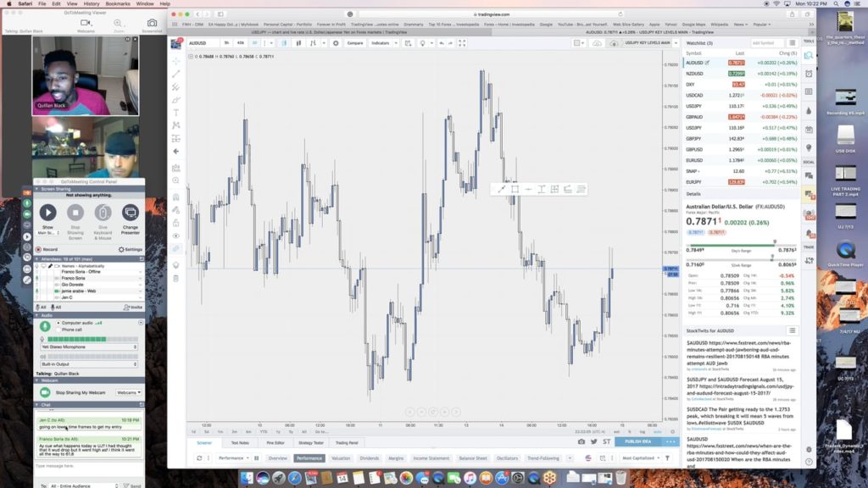Open the chat bubbles icon under SOCIAL
This screenshot has width=868, height=488.
coord(809,175)
